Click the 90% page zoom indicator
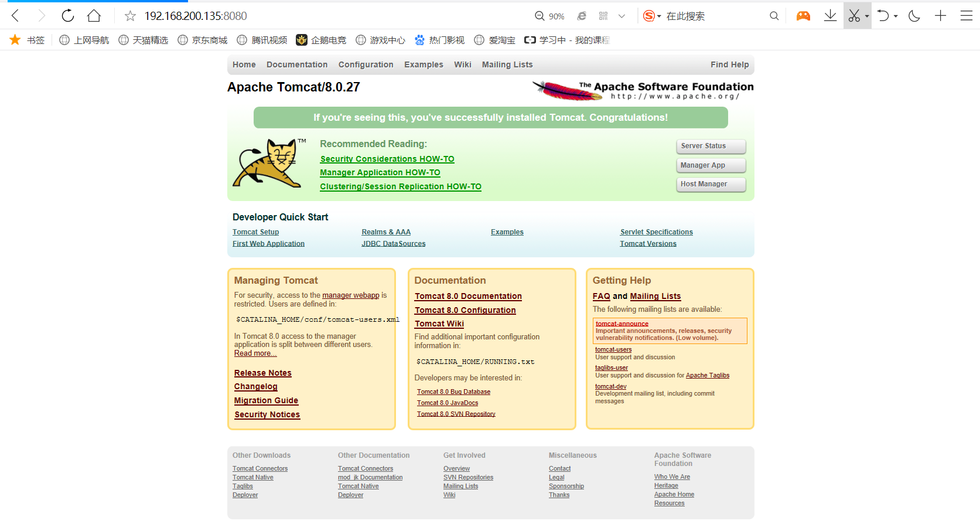This screenshot has width=980, height=524. (x=550, y=16)
